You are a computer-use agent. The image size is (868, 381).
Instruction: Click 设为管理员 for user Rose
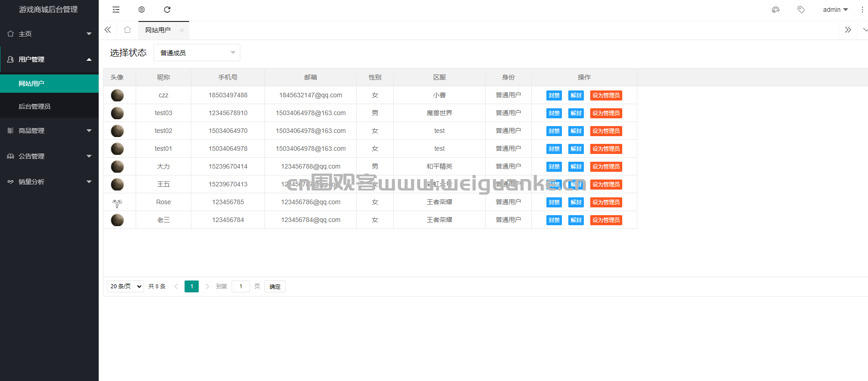(606, 202)
